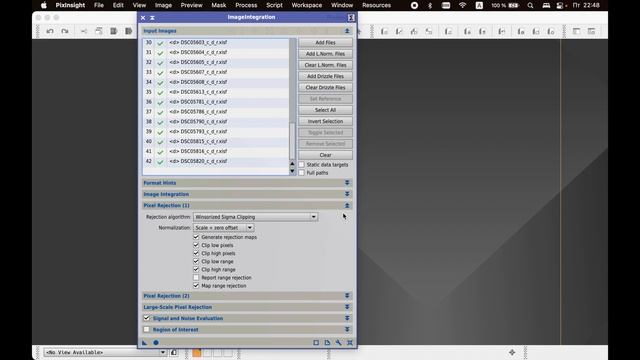Expand Large-Scale Pixel Rejection section
This screenshot has width=640, height=360.
(x=347, y=307)
